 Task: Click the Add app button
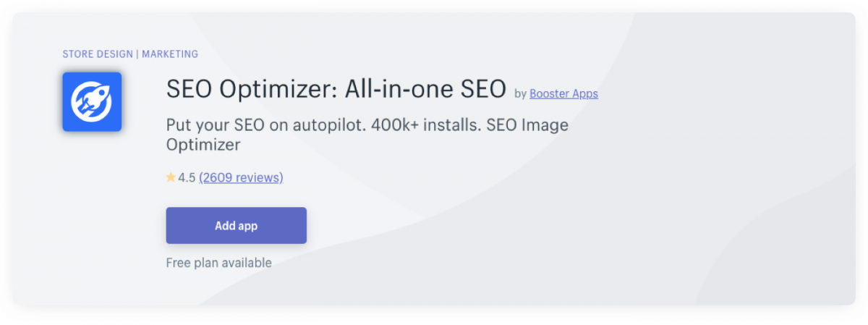point(237,226)
